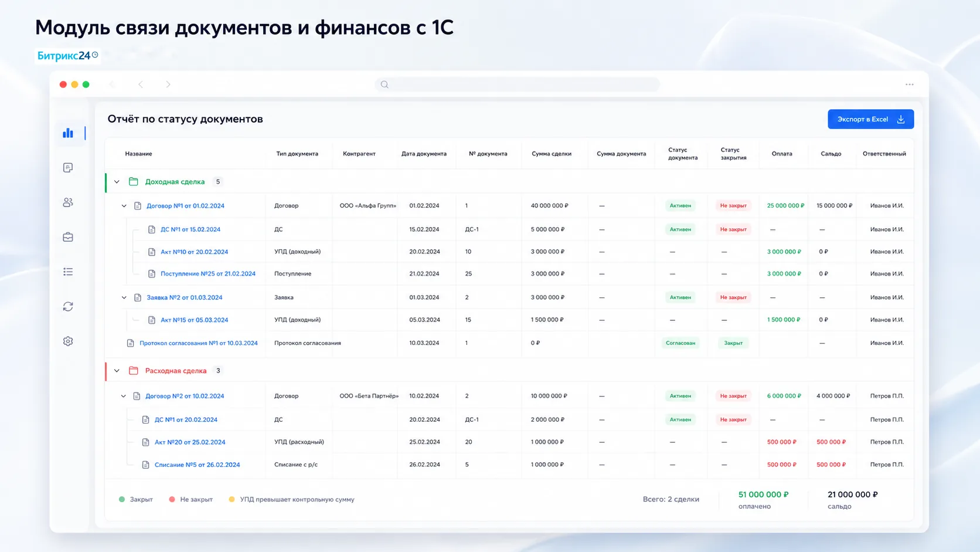Click the Тип документа column header

click(297, 154)
